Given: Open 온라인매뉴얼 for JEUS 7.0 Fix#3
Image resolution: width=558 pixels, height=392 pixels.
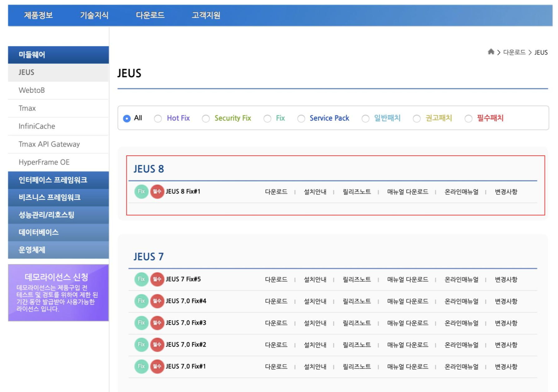Looking at the screenshot, I should (462, 323).
